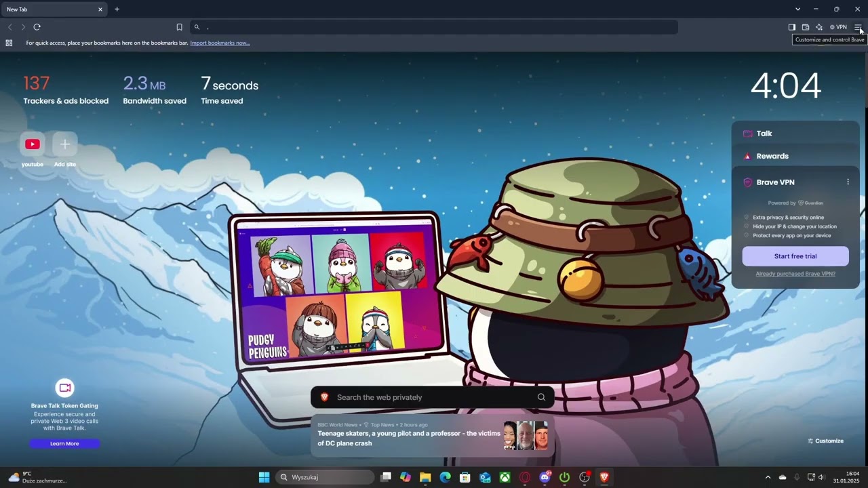The image size is (868, 488).
Task: Click Import bookmarks now link
Action: tap(220, 43)
